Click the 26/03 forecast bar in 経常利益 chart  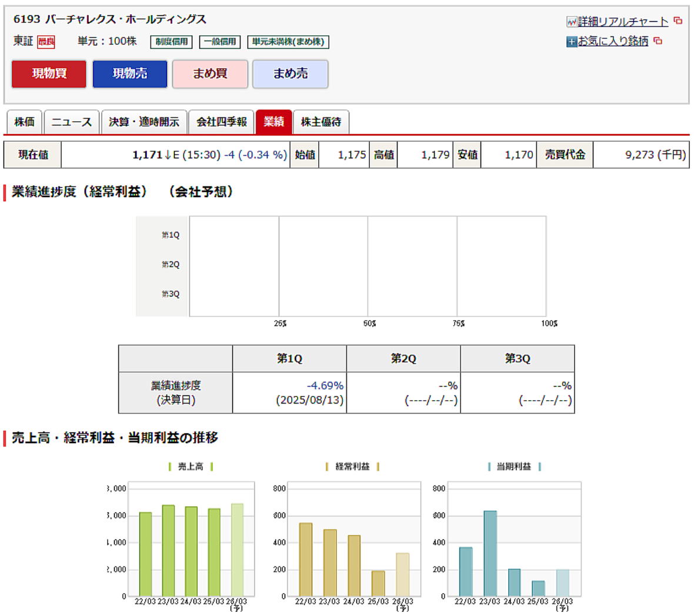(x=403, y=575)
